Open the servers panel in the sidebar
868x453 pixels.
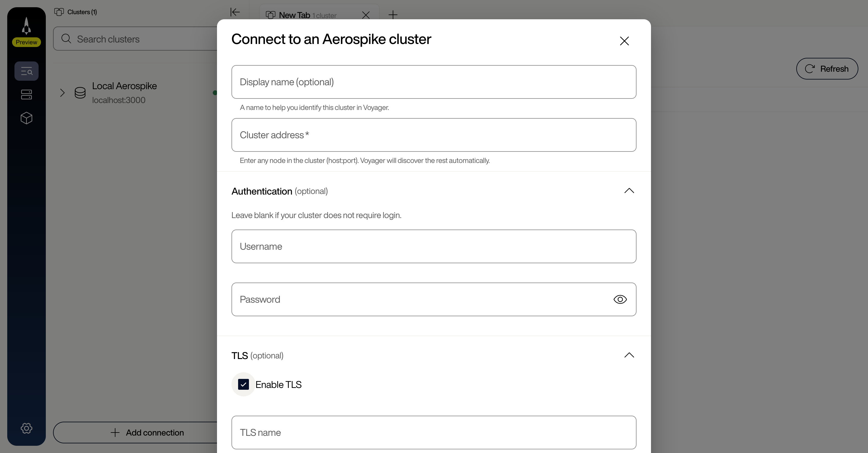coord(26,95)
